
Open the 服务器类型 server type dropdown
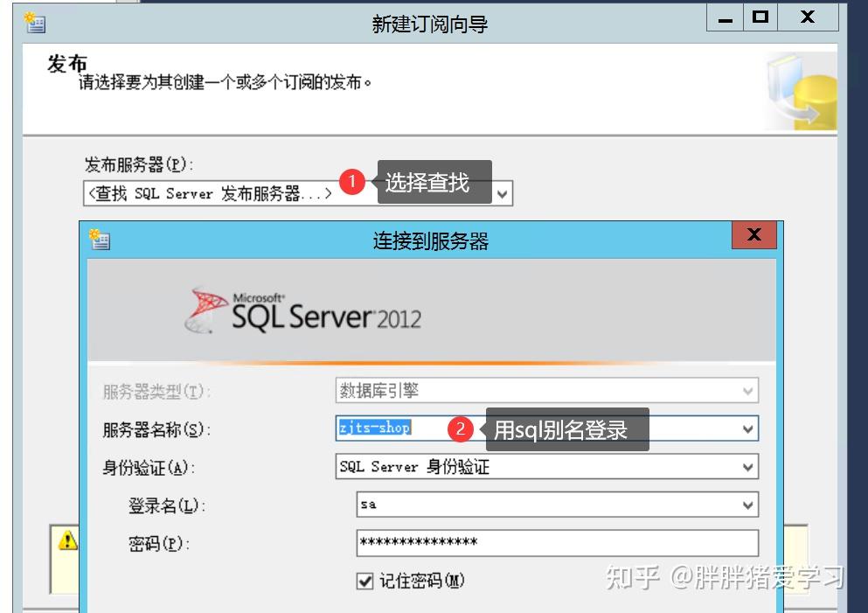tap(747, 391)
